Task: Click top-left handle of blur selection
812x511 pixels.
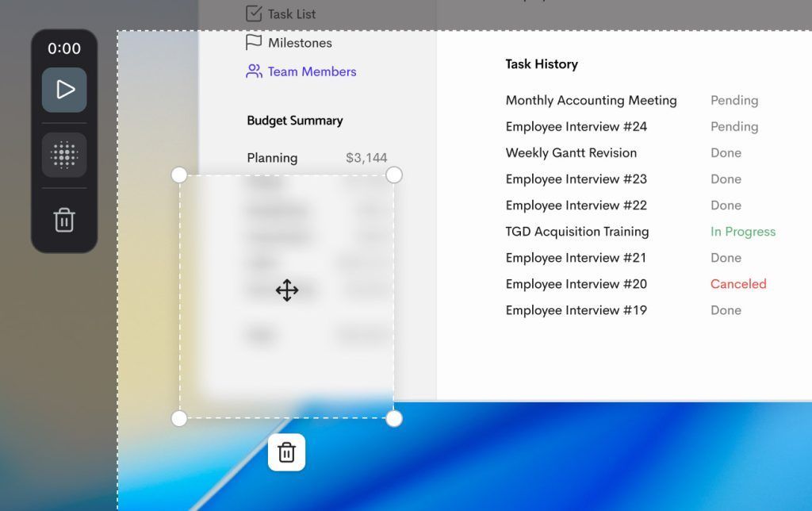Action: 179,175
